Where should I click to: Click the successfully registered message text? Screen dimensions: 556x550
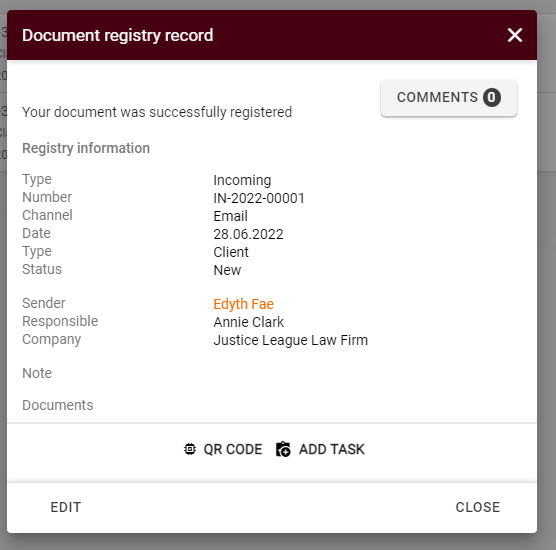(157, 112)
